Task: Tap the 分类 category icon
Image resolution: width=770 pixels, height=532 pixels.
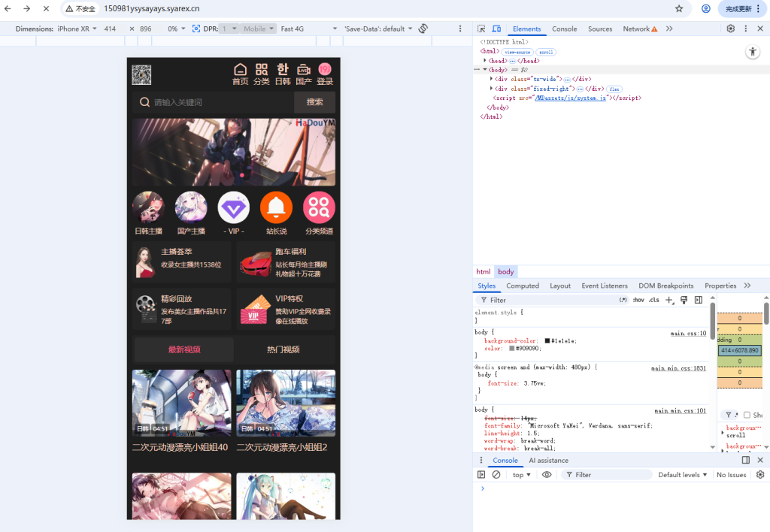Action: click(261, 74)
